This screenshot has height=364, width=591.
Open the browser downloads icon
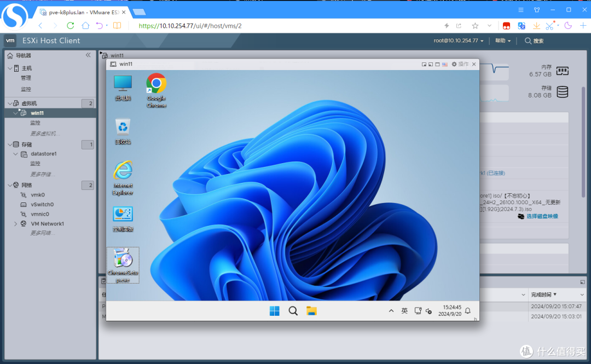tap(536, 26)
